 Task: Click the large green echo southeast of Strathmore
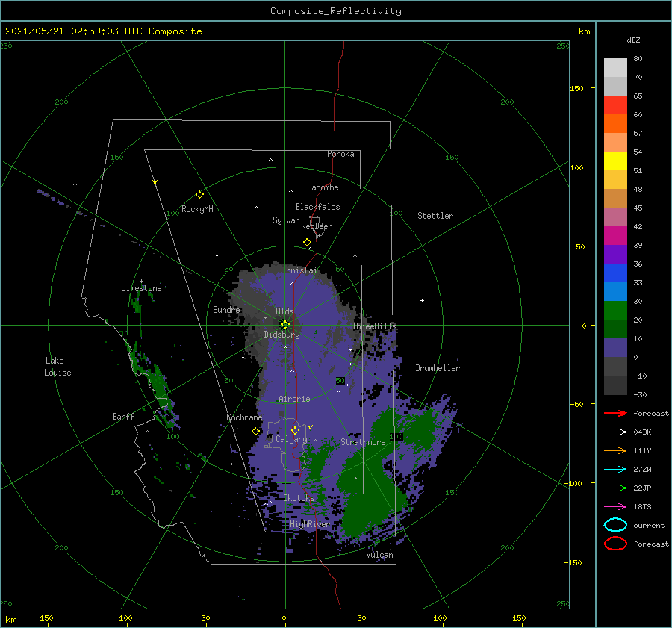pos(369,493)
